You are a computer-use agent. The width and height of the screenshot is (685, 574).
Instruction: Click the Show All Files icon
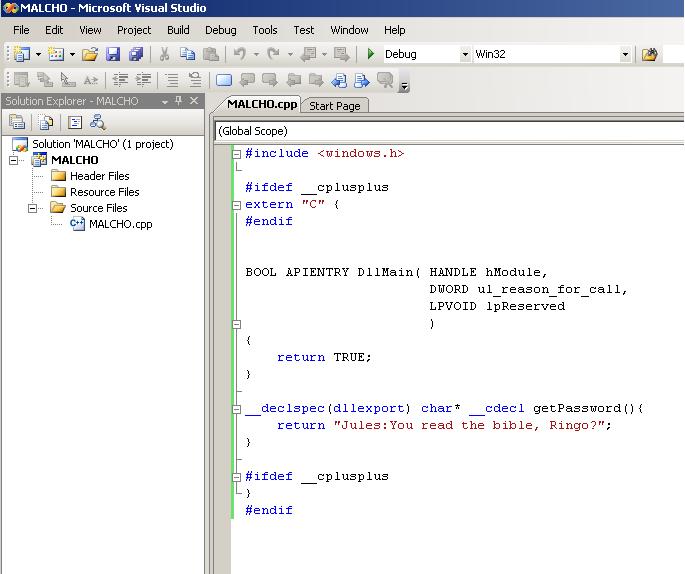pos(45,122)
